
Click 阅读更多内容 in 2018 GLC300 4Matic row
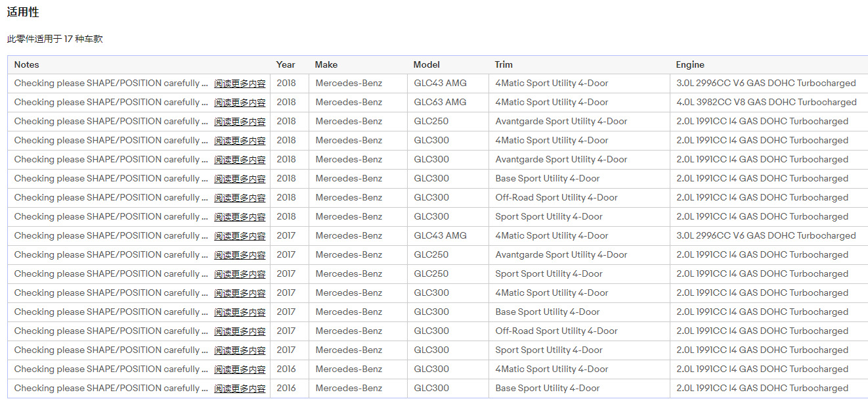tap(240, 141)
